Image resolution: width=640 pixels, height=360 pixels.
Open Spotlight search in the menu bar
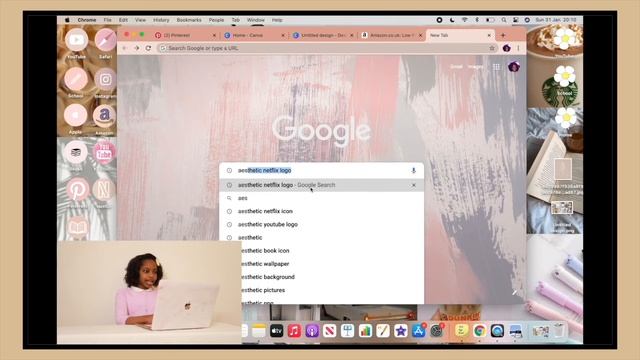click(504, 20)
